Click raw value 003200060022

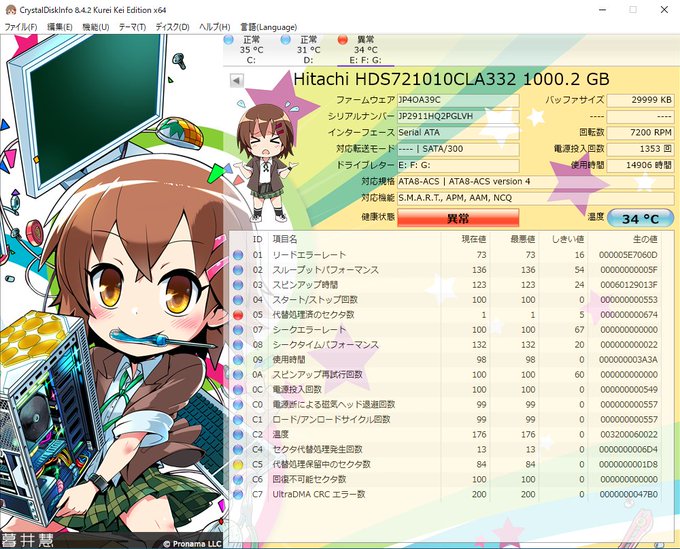click(x=629, y=435)
